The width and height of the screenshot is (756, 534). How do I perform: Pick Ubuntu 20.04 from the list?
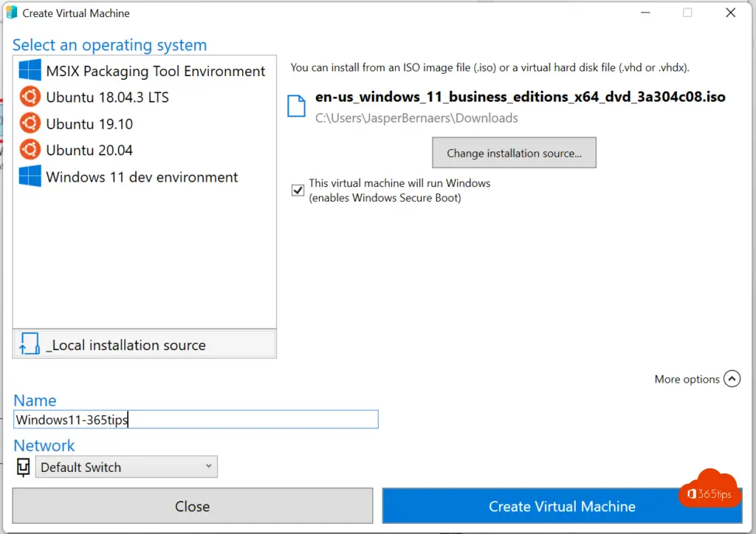coord(89,151)
